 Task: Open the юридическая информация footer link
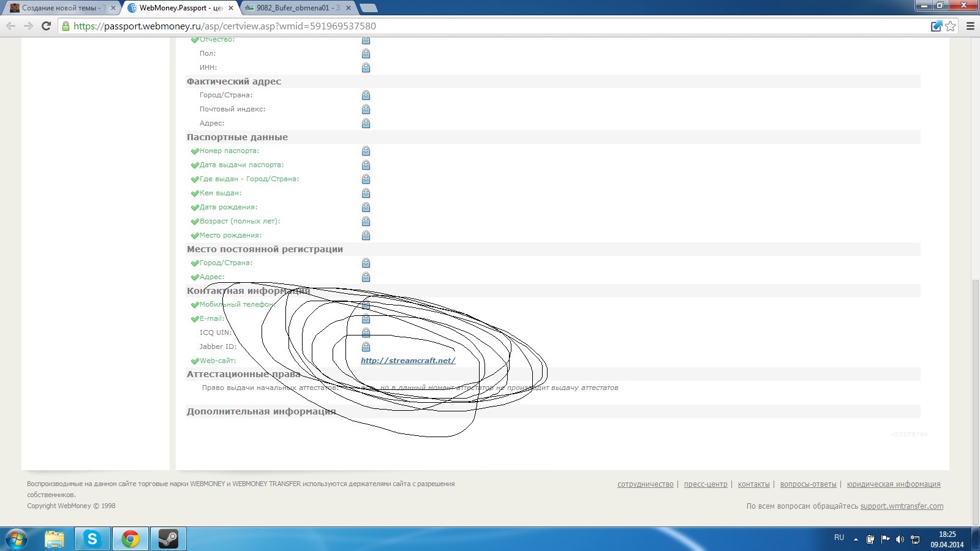pyautogui.click(x=894, y=484)
